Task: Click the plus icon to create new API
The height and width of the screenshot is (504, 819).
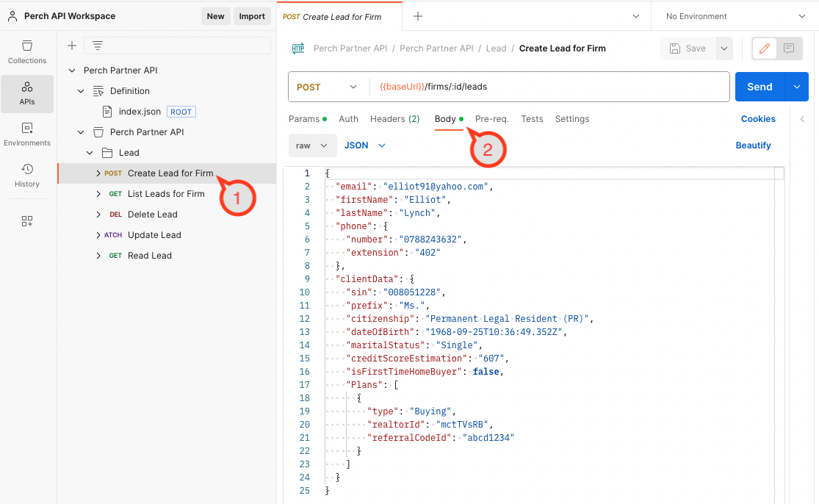Action: [x=72, y=46]
